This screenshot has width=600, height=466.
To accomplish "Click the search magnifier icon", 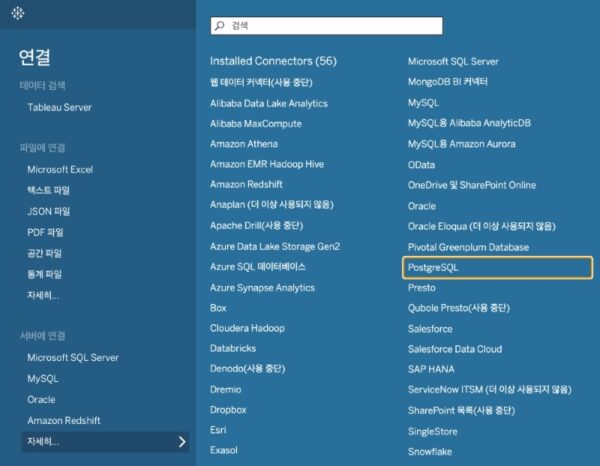I will coord(220,26).
